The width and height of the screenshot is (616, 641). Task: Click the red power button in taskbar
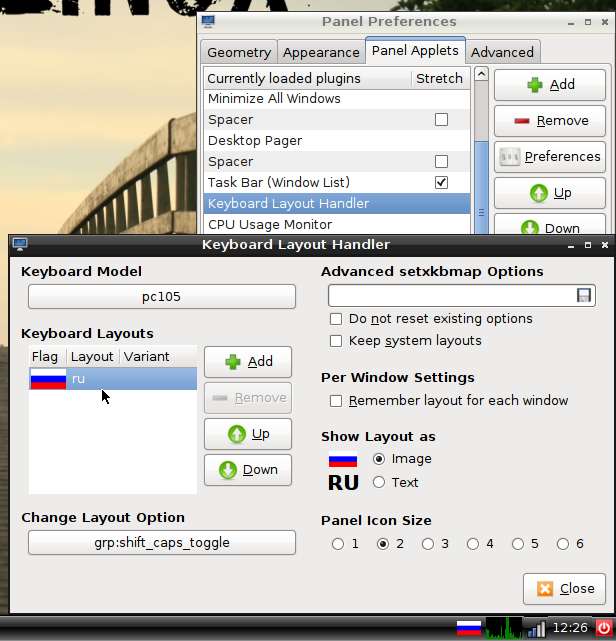pos(604,628)
